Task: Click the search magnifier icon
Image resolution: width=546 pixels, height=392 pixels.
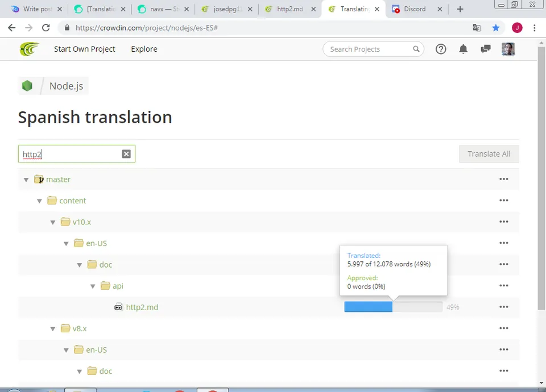Action: pyautogui.click(x=416, y=49)
